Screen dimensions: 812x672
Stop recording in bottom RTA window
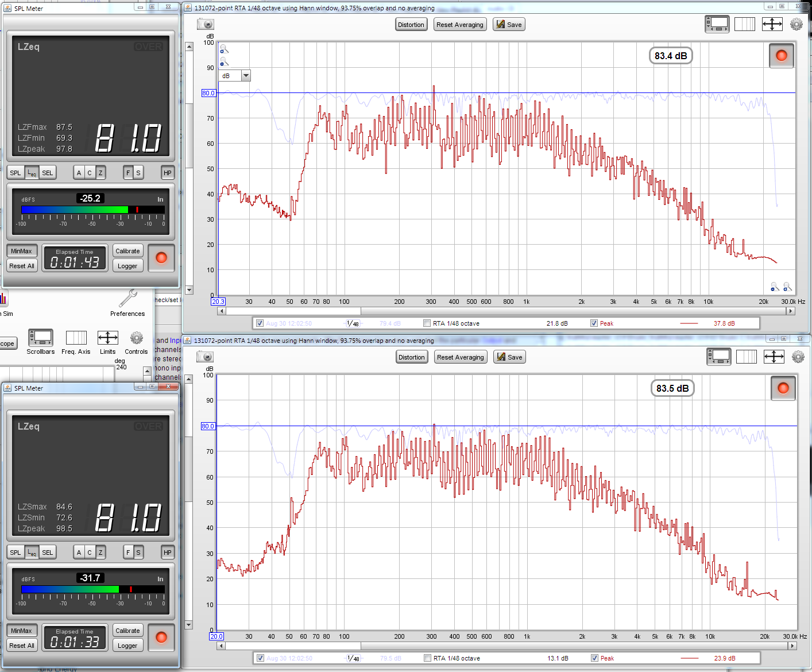pos(783,388)
